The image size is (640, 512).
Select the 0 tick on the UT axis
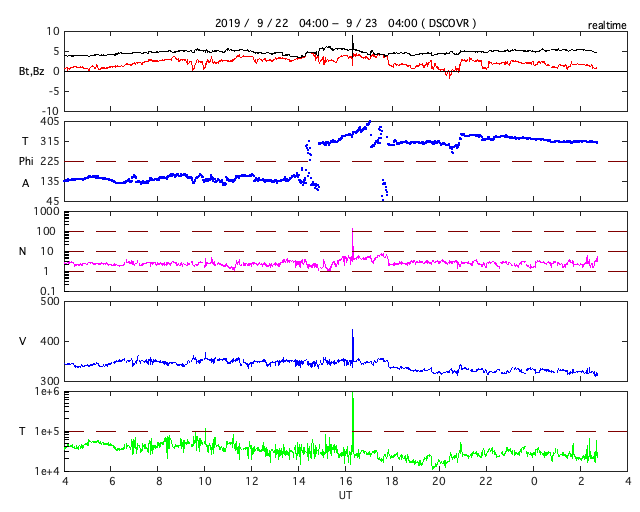534,481
